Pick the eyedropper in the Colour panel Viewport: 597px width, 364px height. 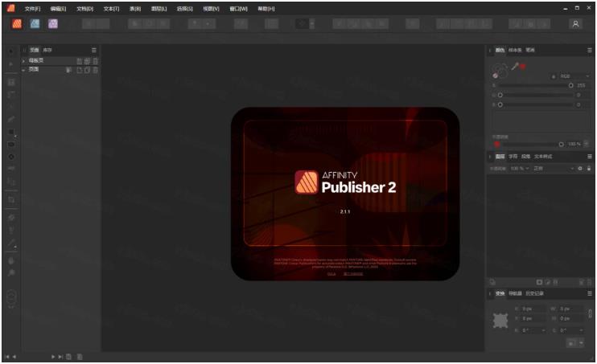click(x=514, y=67)
